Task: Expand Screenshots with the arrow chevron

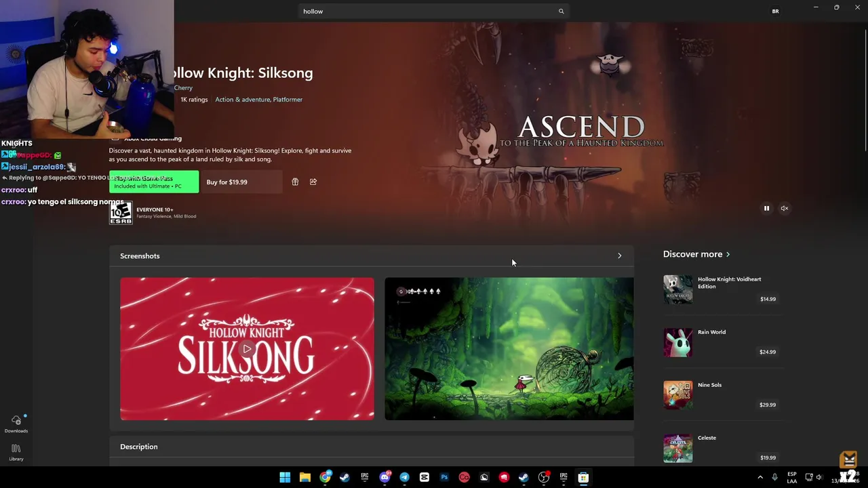Action: click(619, 256)
